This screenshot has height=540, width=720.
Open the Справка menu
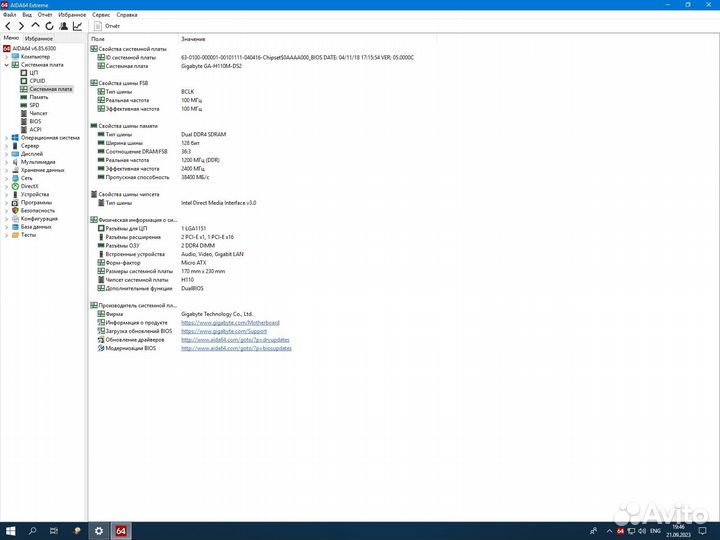[x=127, y=16]
